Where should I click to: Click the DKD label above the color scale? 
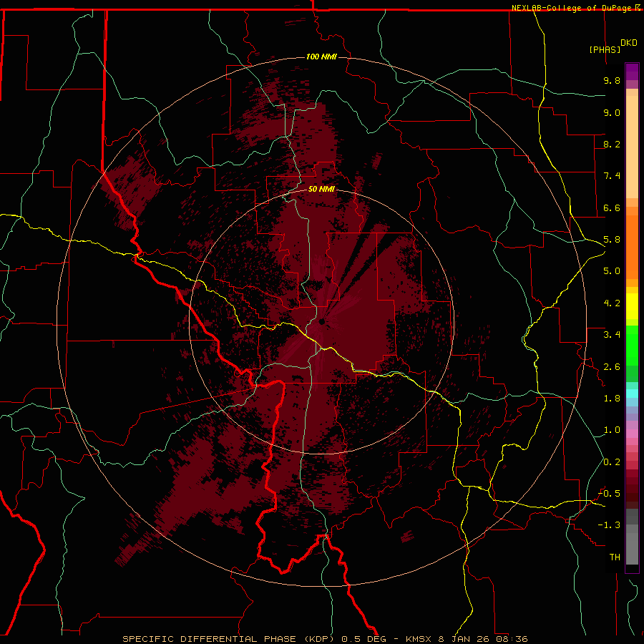tap(629, 43)
